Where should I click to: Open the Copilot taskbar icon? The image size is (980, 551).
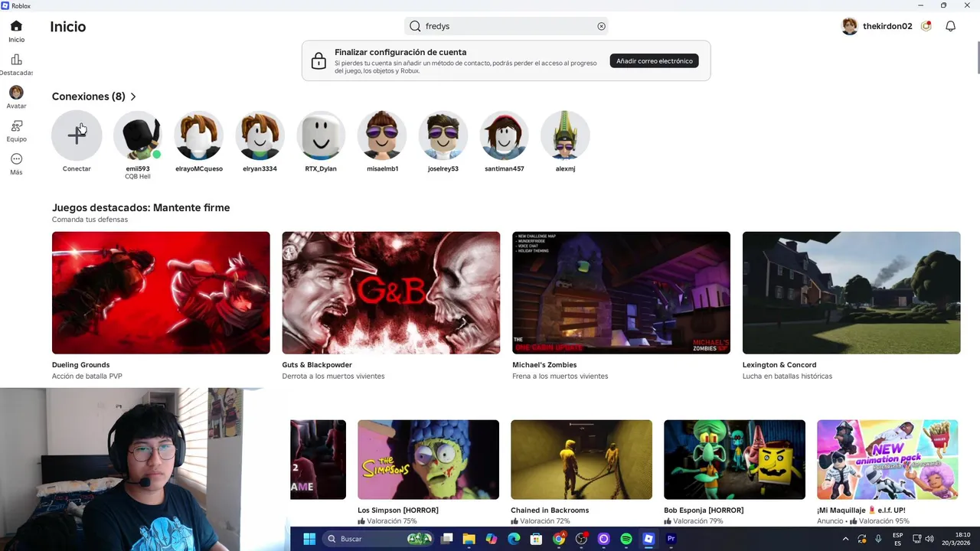492,539
